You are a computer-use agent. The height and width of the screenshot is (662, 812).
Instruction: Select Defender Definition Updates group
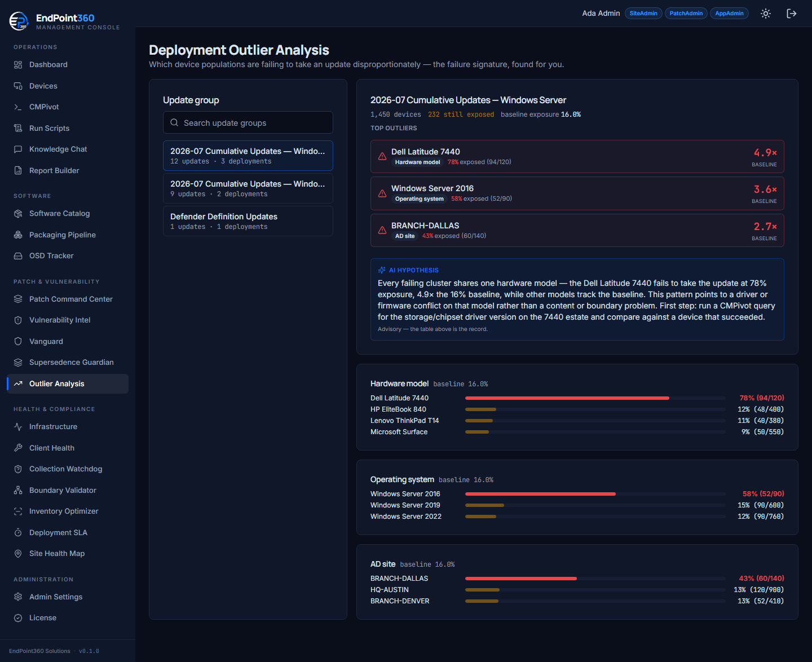[x=248, y=221]
